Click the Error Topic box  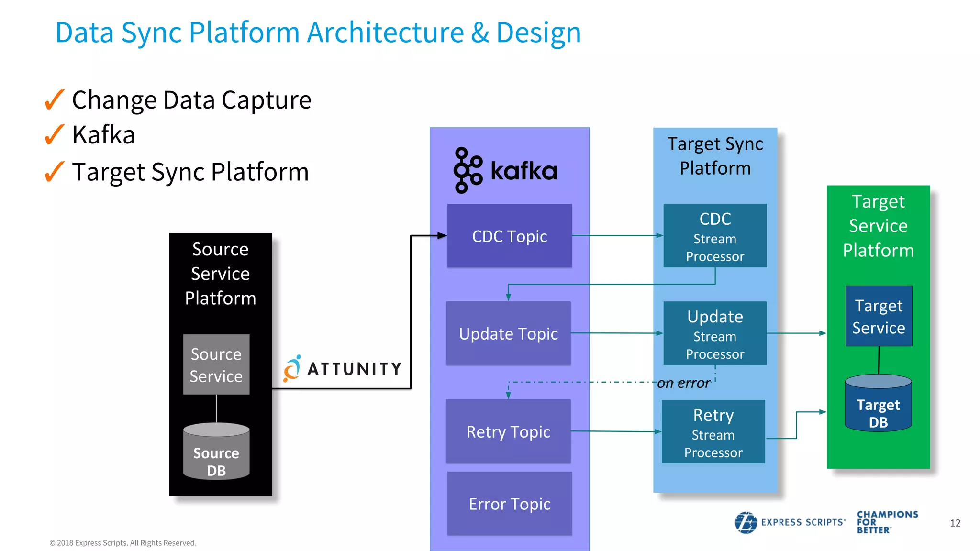point(509,504)
